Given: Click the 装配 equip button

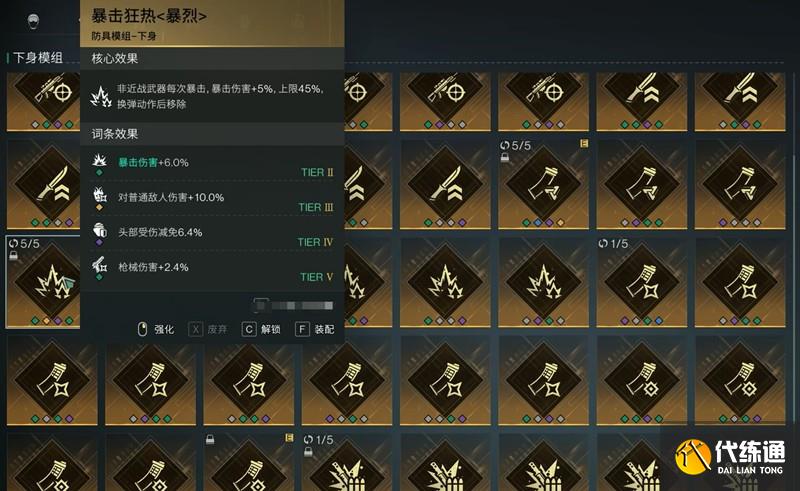Looking at the screenshot, I should [x=315, y=329].
